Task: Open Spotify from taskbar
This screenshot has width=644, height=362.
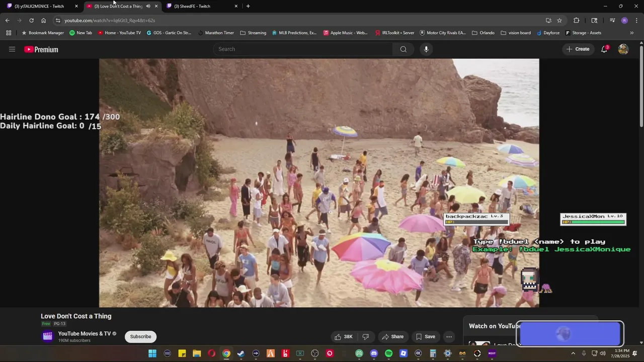Action: 388,353
